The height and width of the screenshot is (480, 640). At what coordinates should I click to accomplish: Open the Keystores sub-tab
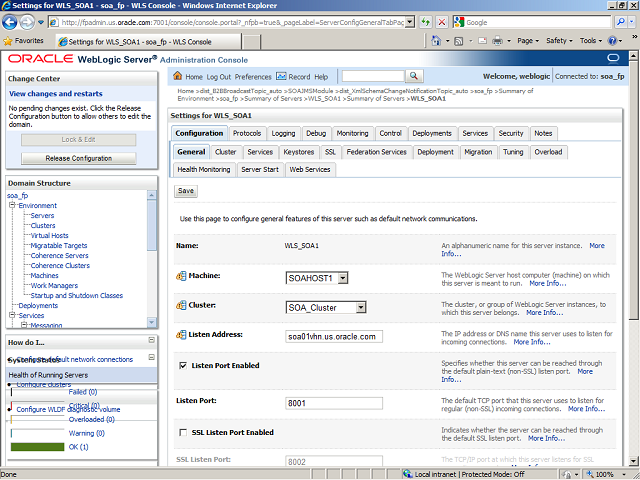[x=298, y=152]
